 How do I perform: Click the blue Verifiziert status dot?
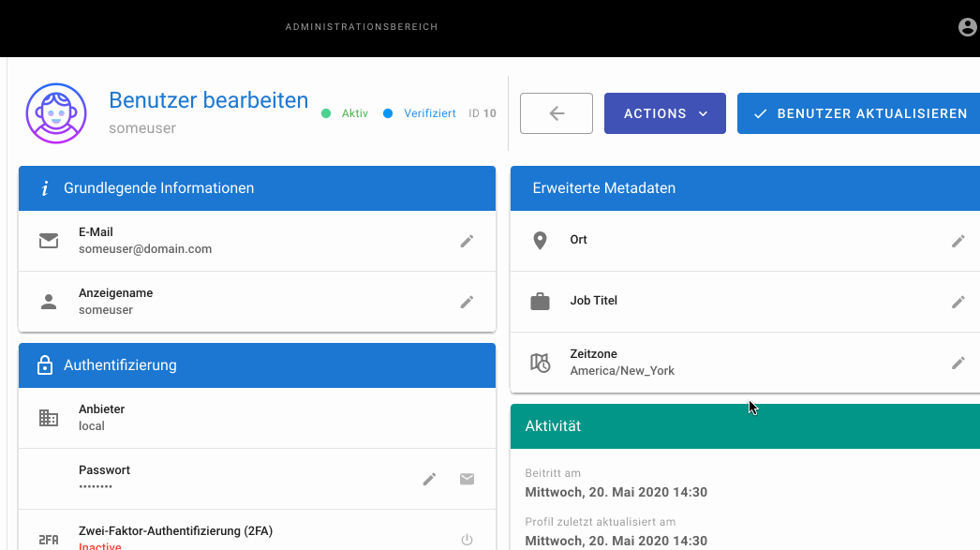(x=388, y=113)
